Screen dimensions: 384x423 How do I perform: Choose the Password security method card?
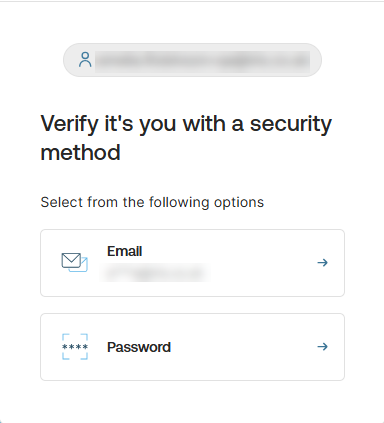[x=192, y=347]
